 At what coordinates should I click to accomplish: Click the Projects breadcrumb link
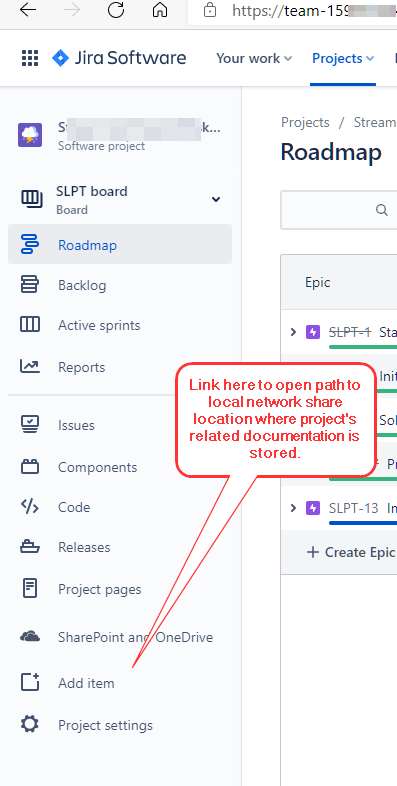pos(305,122)
